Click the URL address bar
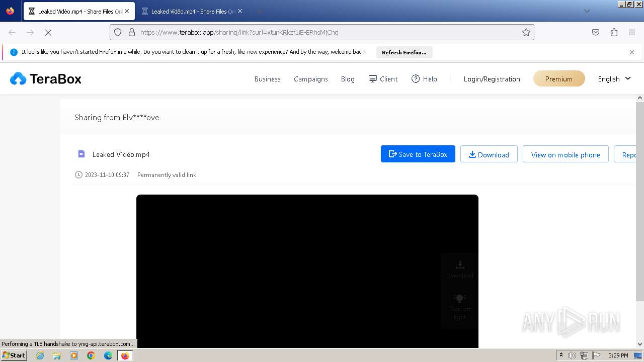Image resolution: width=644 pixels, height=362 pixels. click(x=322, y=32)
